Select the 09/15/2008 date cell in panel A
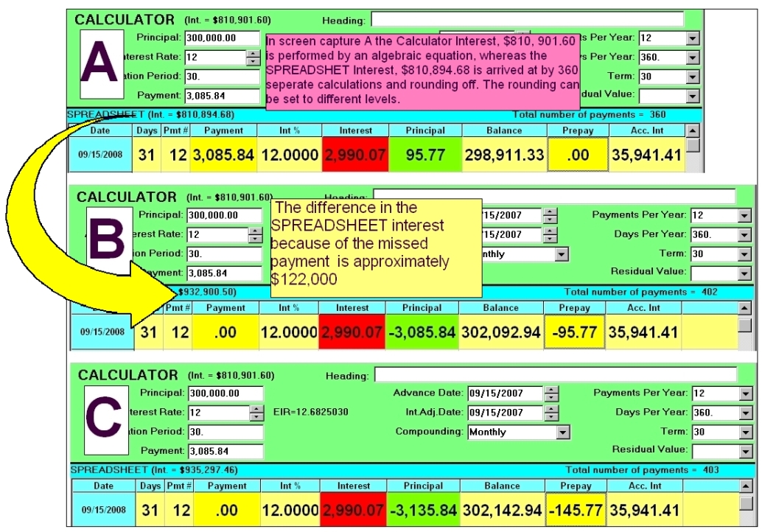This screenshot has width=762, height=532. [x=102, y=155]
